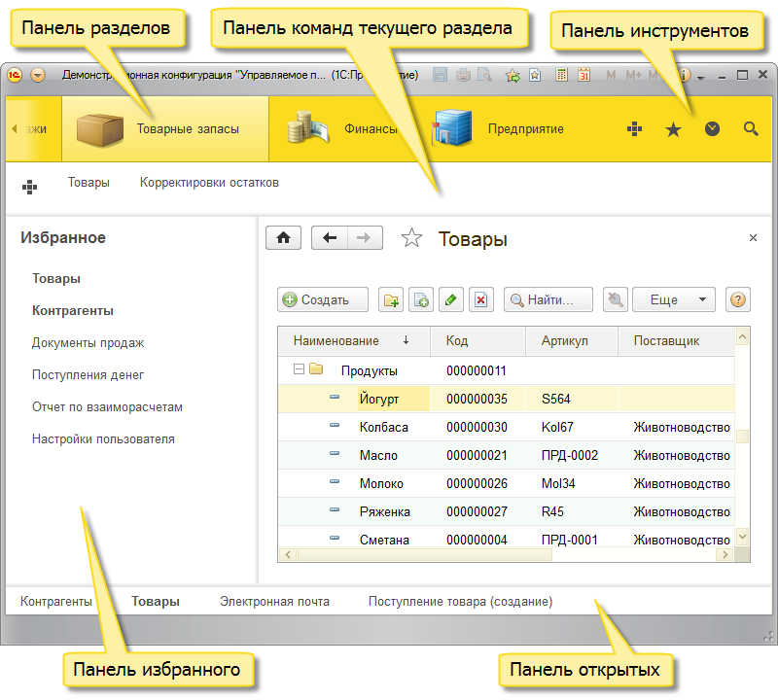Open the functions menu icon in tools panel
The width and height of the screenshot is (778, 700).
coord(634,129)
